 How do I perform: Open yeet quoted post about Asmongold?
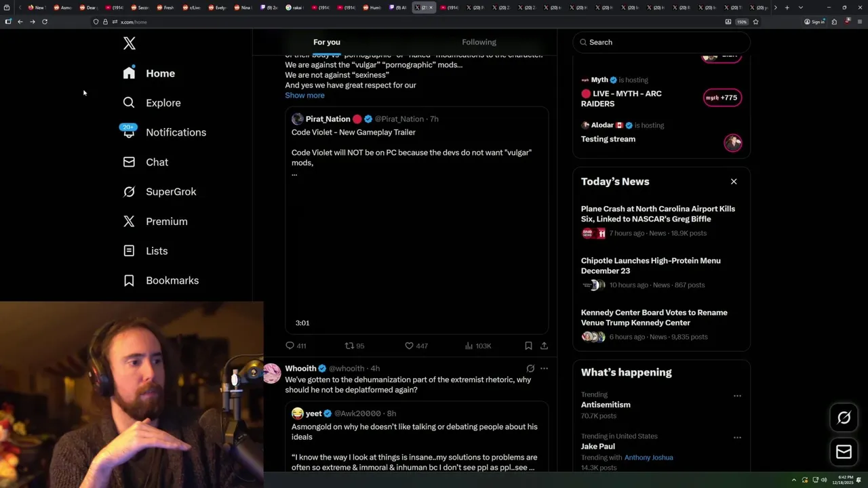point(416,439)
